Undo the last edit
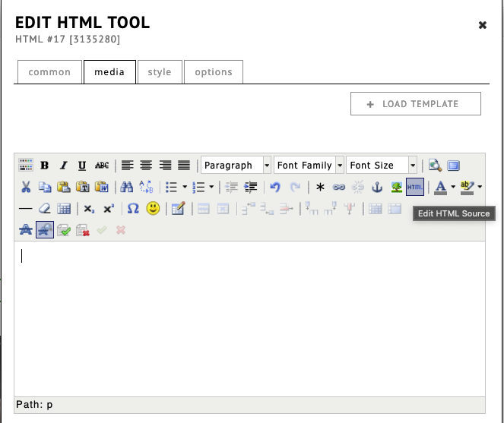The image size is (504, 423). tap(275, 187)
